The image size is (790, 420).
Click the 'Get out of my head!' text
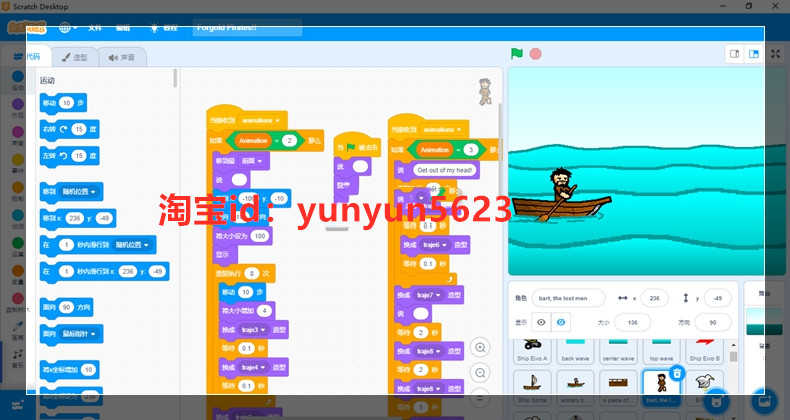click(445, 170)
